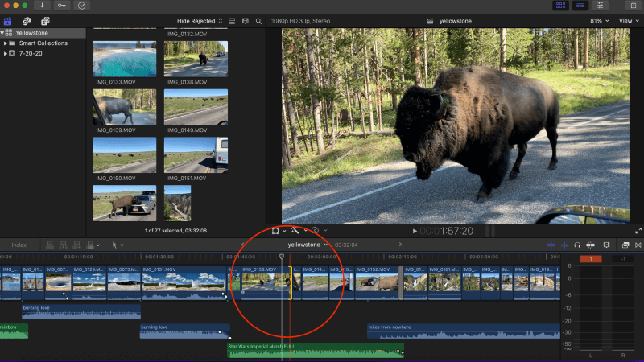
Task: Select clip IMG_0133.MOV thumbnail
Action: (125, 59)
